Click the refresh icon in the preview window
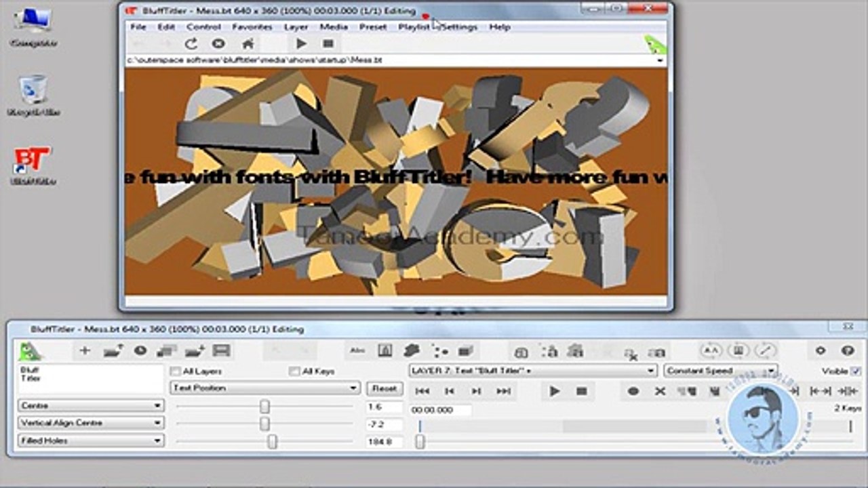 tap(191, 44)
